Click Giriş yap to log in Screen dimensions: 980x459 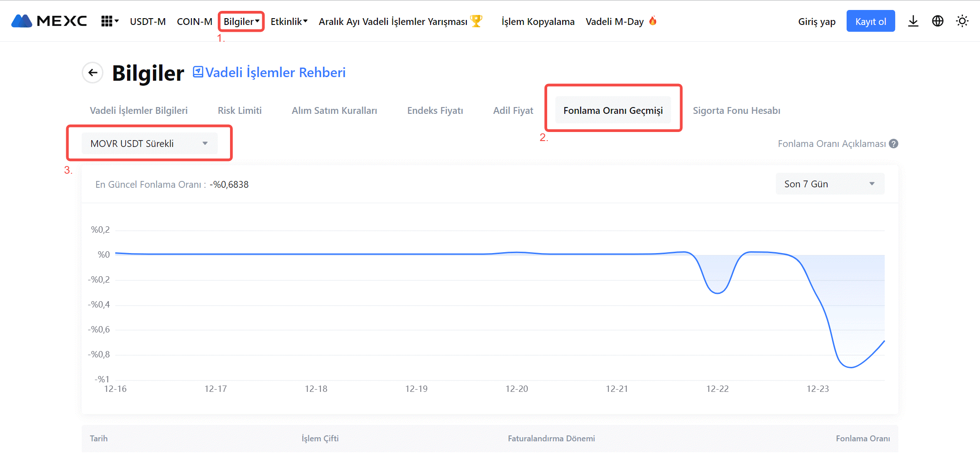point(816,22)
